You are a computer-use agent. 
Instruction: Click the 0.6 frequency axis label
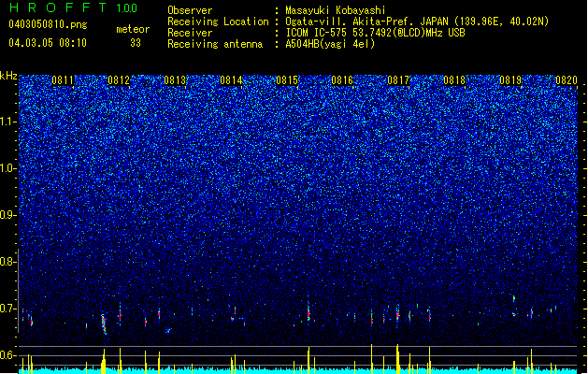tap(8, 355)
